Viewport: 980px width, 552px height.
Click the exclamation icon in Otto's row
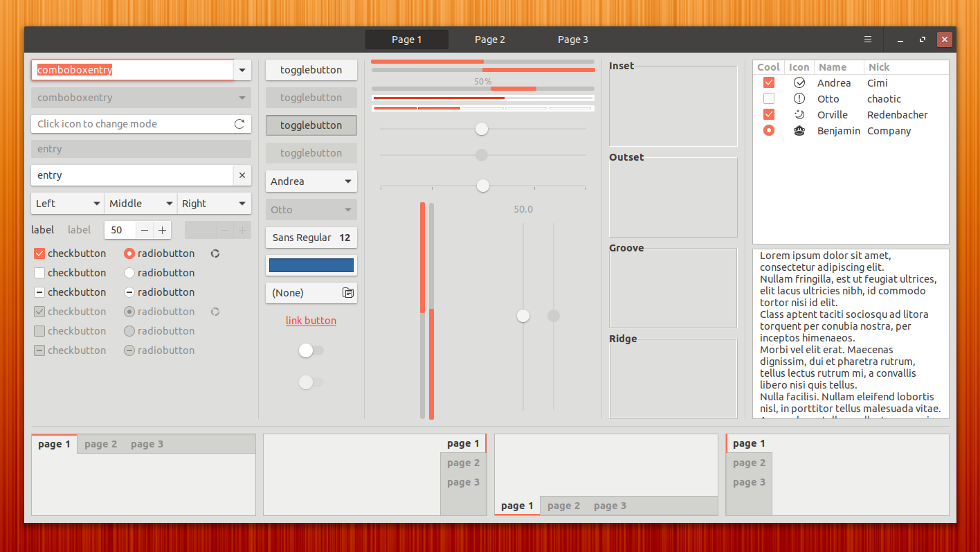click(799, 99)
